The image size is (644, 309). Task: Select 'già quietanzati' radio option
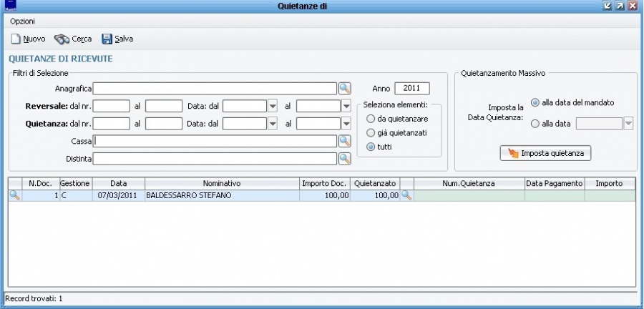tap(371, 132)
